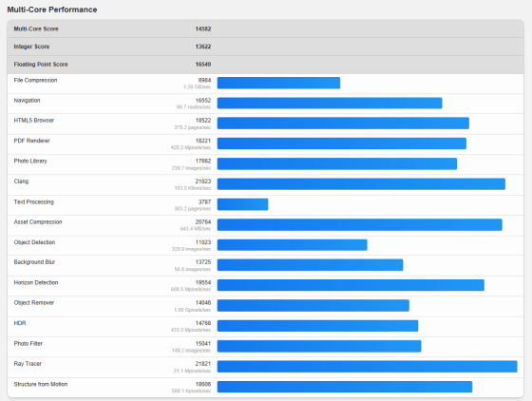
Task: Select the Integer Score row
Action: (x=265, y=47)
